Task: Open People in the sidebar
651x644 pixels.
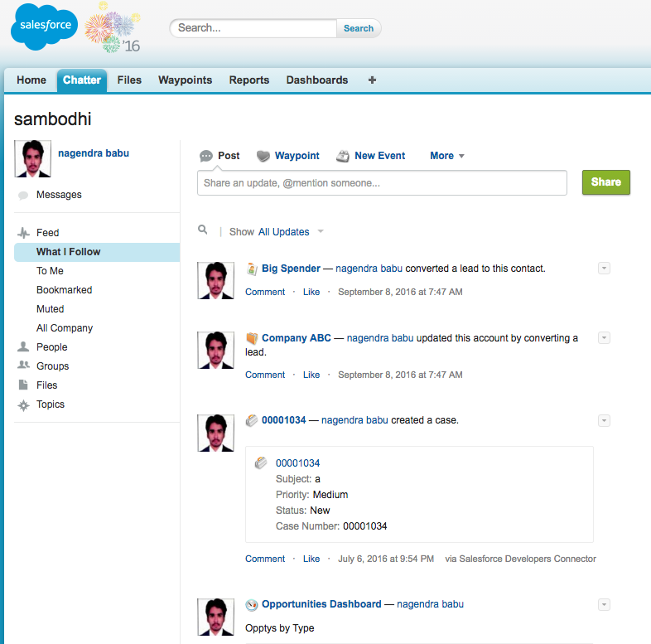Action: pyautogui.click(x=51, y=347)
